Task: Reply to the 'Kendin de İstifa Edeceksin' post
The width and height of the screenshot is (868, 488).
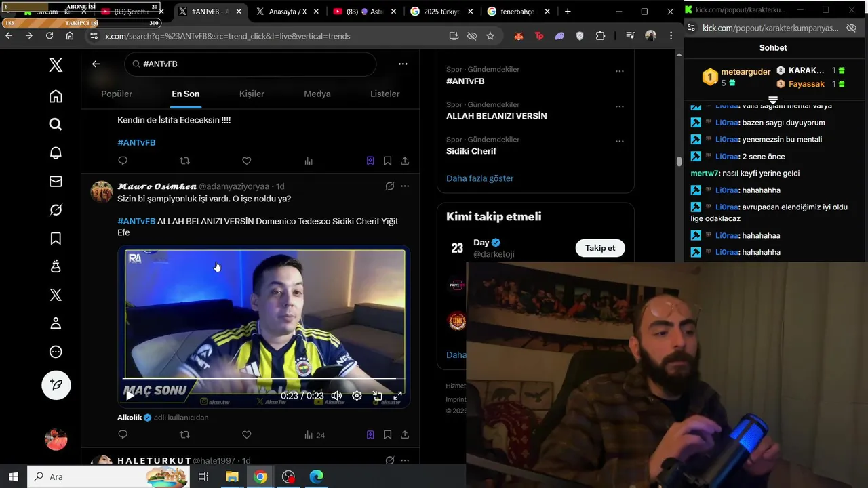Action: tap(123, 161)
